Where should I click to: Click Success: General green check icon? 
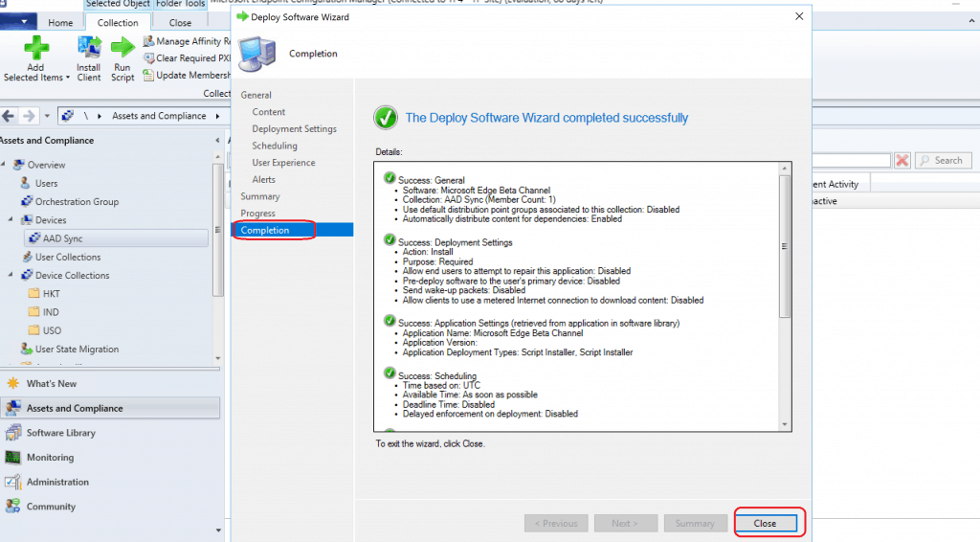(x=390, y=178)
